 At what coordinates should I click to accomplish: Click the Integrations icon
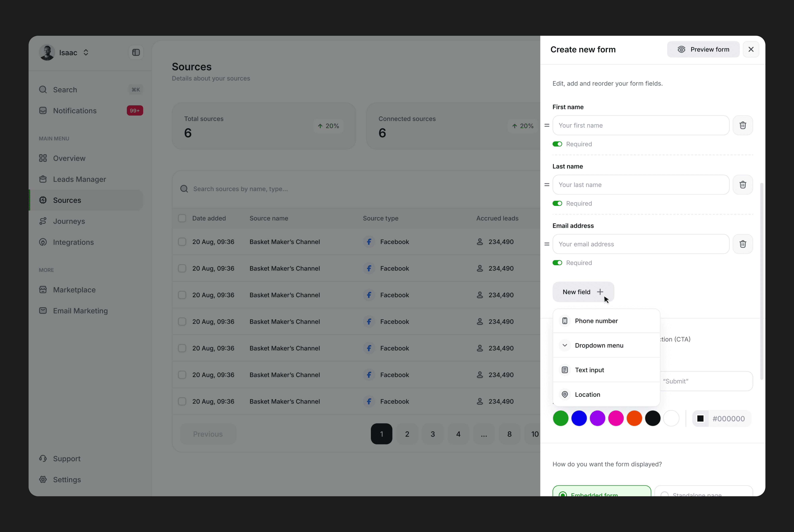coord(43,242)
